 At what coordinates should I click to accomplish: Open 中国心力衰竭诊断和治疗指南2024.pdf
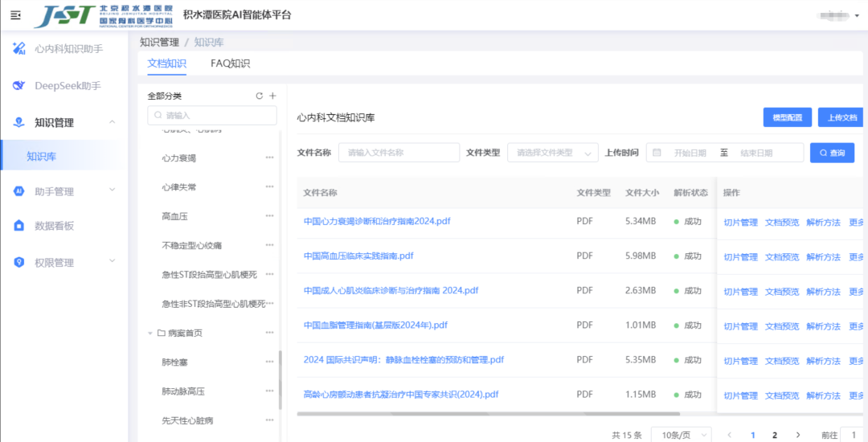377,221
